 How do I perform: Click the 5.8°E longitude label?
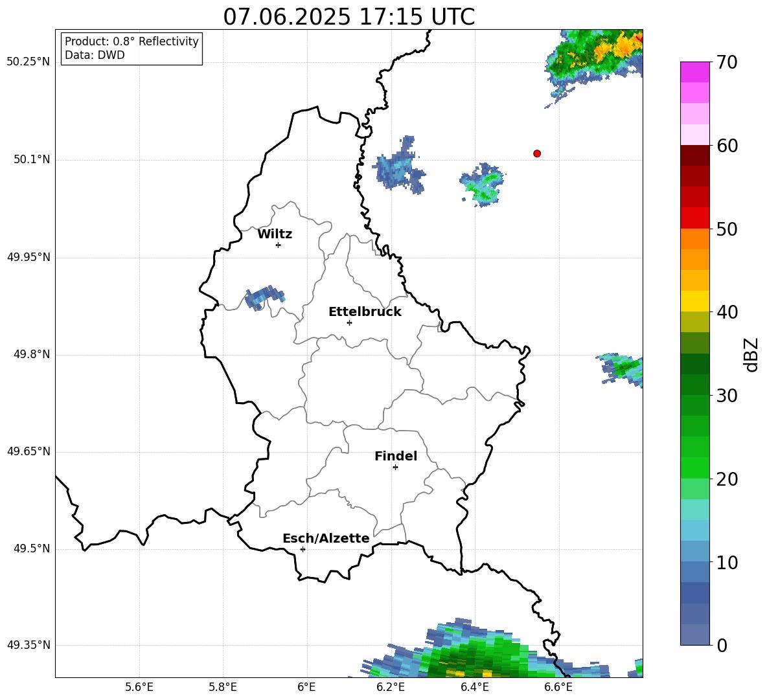(x=223, y=687)
